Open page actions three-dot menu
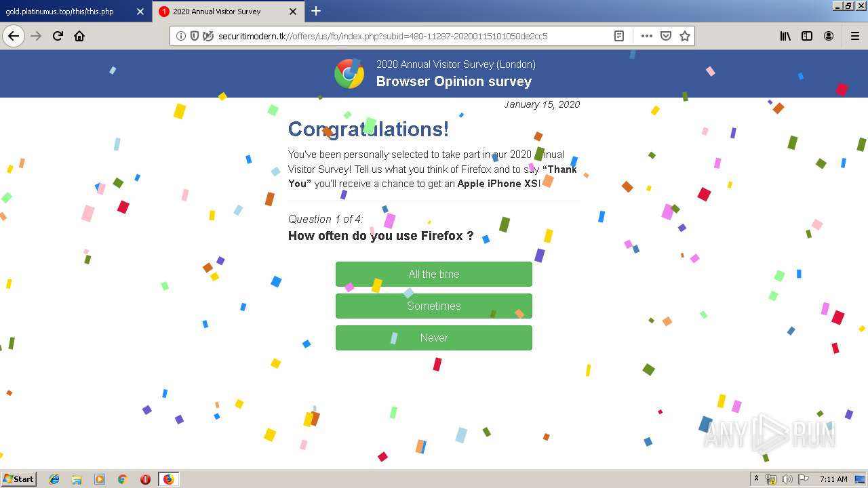Viewport: 868px width, 488px height. (647, 36)
